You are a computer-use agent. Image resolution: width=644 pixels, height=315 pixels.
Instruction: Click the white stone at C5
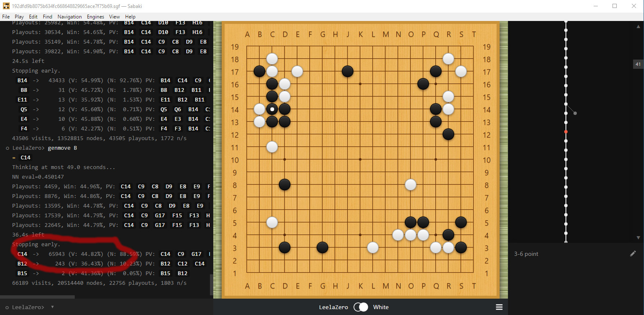(x=272, y=222)
